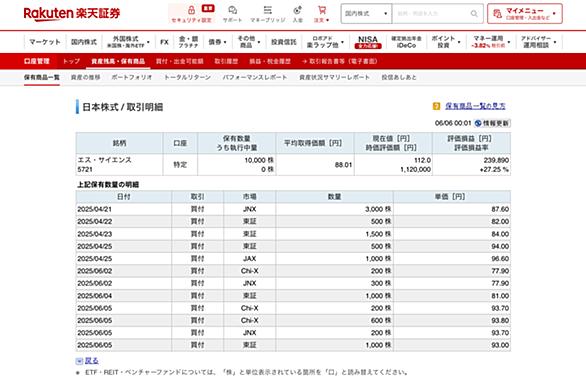Expand the 外国株式 menu dropdown
Viewport: 586px width, 383px height.
coord(148,42)
